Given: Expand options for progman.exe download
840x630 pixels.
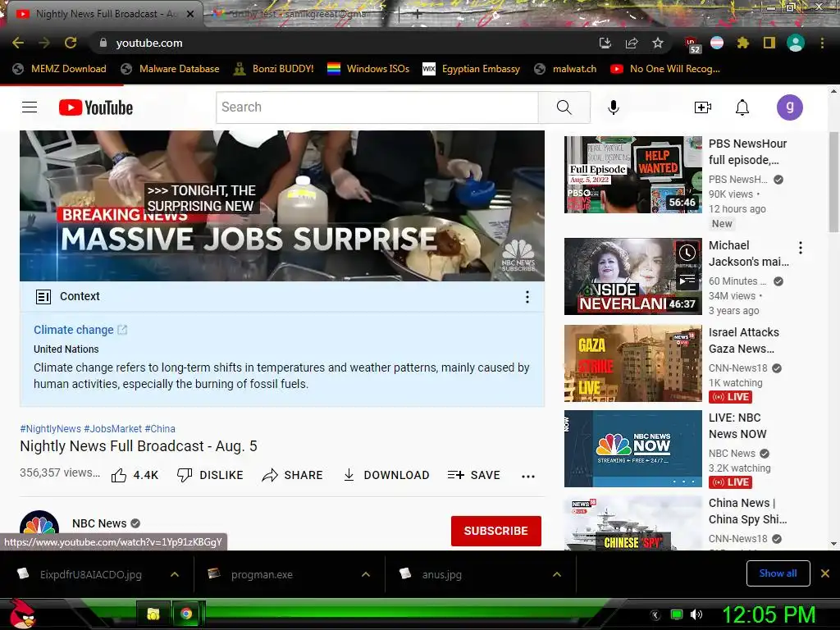Looking at the screenshot, I should 366,574.
